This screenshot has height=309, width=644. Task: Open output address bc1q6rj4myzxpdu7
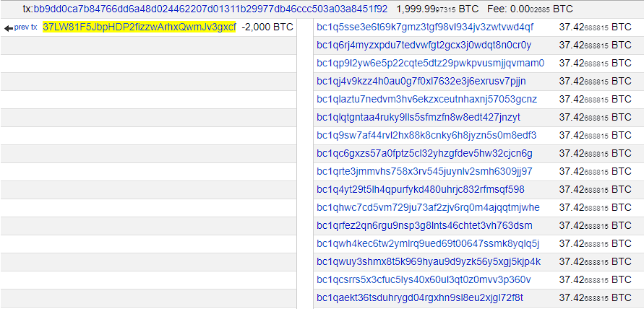tap(424, 45)
